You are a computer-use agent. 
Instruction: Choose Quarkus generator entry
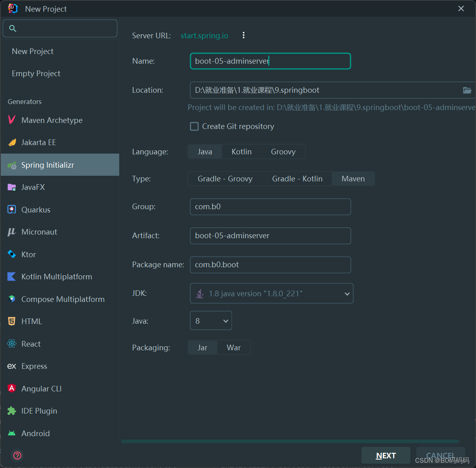(x=60, y=210)
